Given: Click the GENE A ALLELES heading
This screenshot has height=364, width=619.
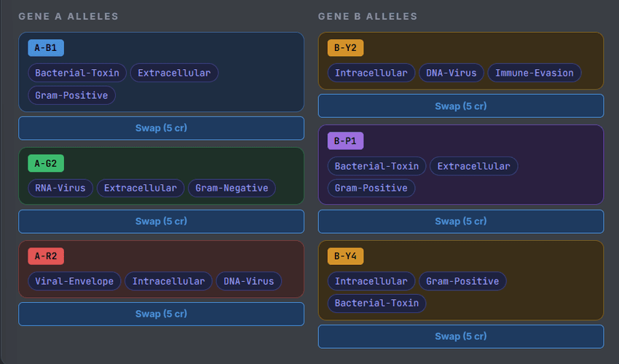Looking at the screenshot, I should 68,16.
